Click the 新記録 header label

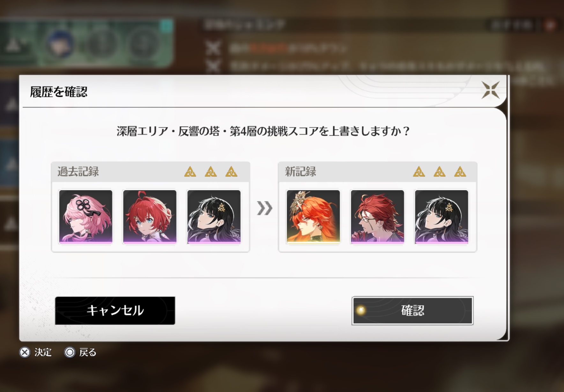pos(300,172)
